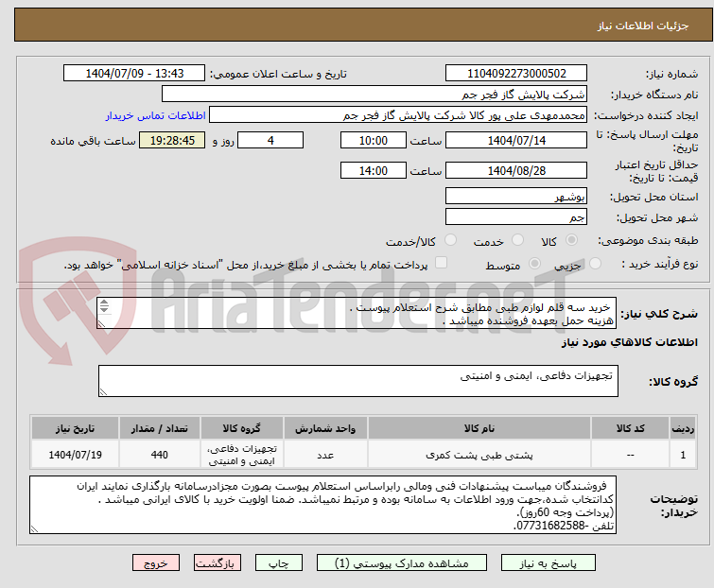
Task: Click the گروه کالا table column header
Action: tap(242, 428)
